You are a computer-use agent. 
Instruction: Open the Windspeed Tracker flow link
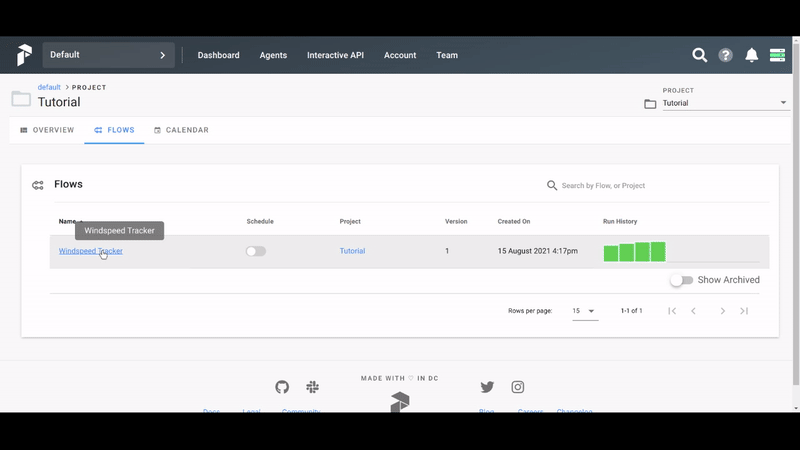point(90,251)
